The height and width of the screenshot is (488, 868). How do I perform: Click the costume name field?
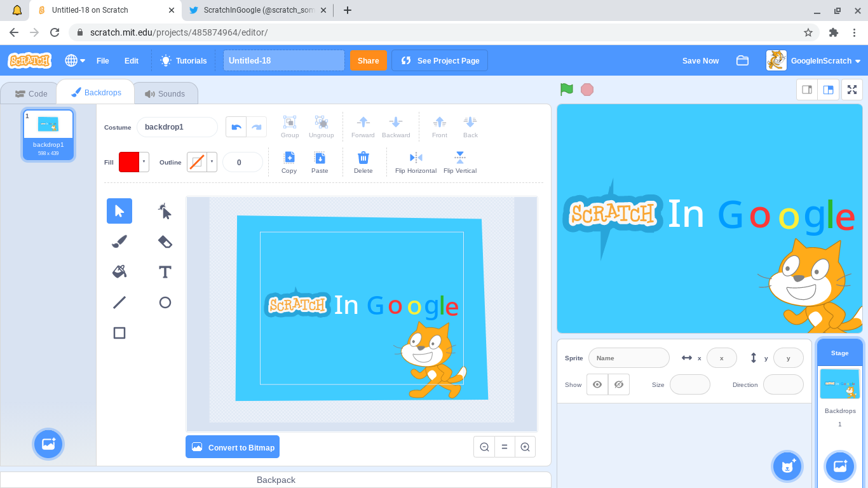[177, 127]
